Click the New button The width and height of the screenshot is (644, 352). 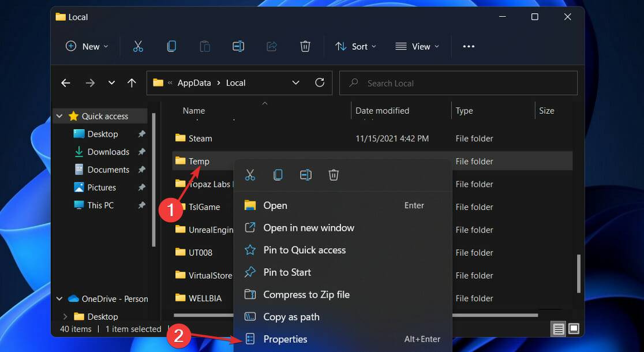[x=87, y=47]
